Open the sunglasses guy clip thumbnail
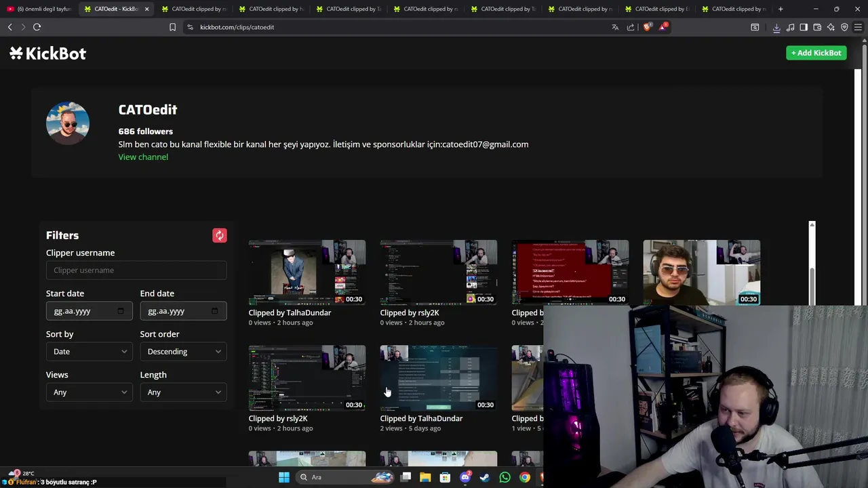The image size is (868, 488). [x=702, y=272]
